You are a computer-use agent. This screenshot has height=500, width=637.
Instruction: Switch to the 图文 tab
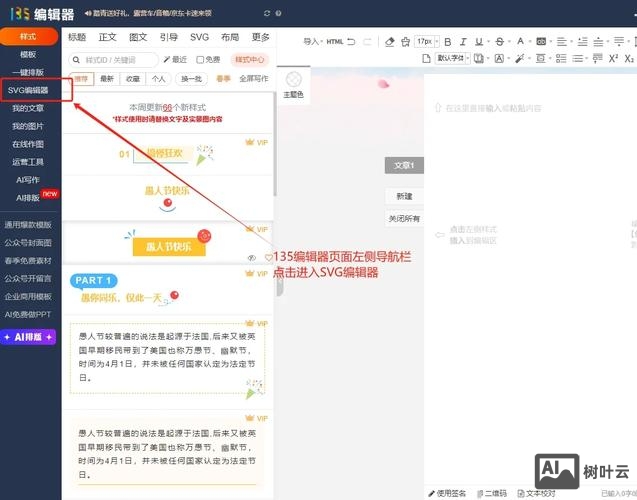138,37
